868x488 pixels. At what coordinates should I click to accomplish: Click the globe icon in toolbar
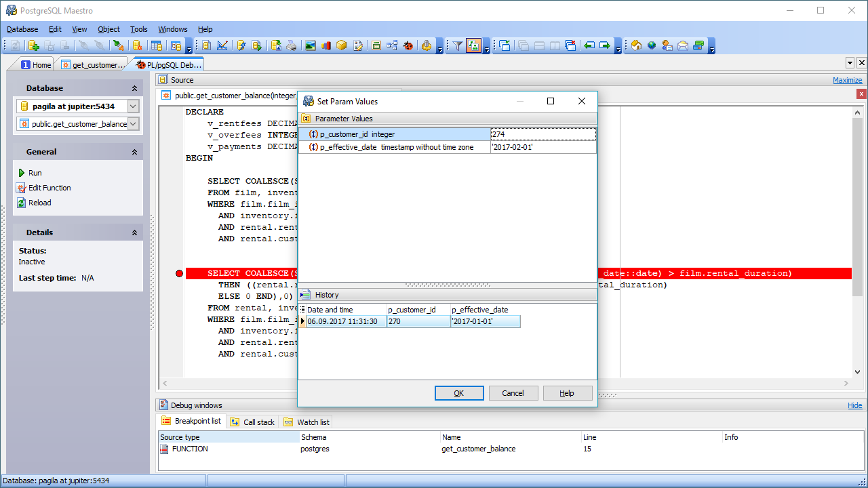[652, 45]
